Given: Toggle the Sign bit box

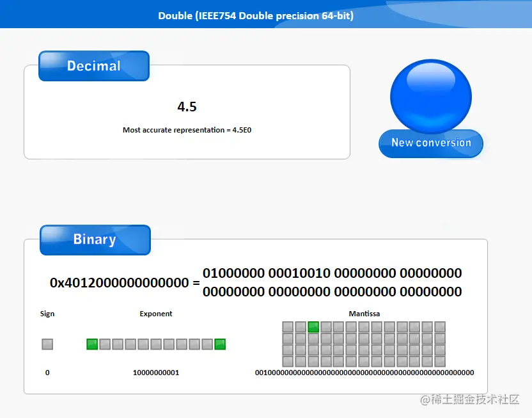Looking at the screenshot, I should [47, 344].
